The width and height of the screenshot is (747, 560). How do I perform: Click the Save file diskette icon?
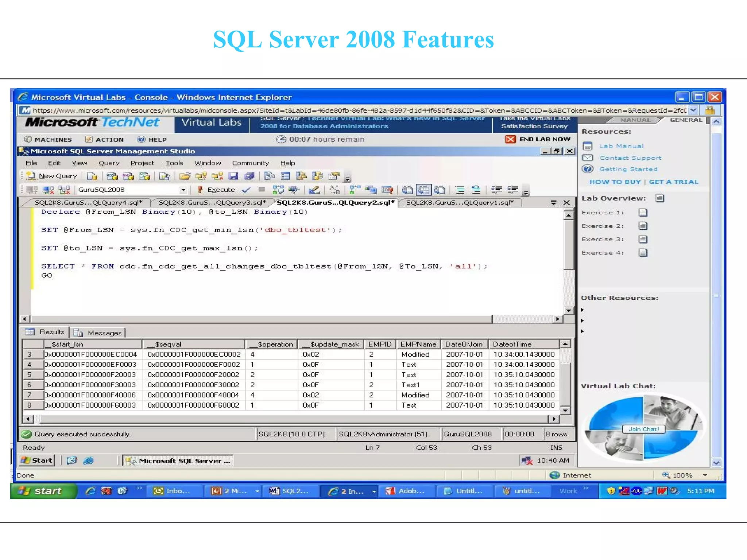233,176
